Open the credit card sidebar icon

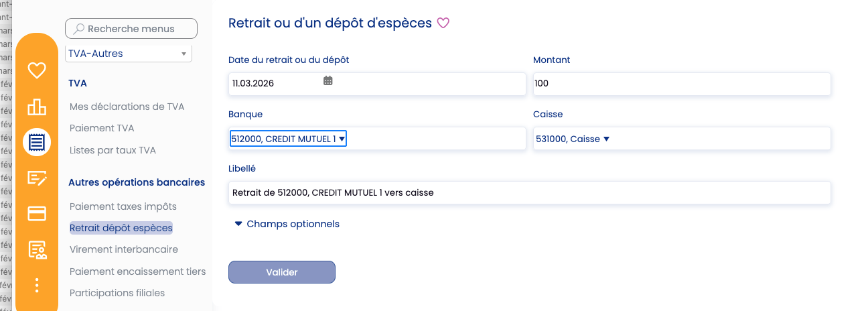pos(36,214)
